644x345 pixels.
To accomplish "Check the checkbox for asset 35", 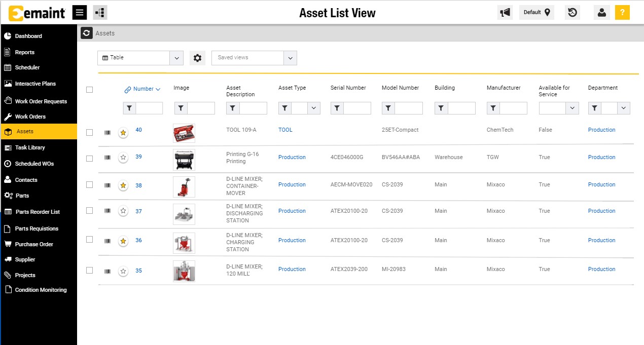I will 90,270.
